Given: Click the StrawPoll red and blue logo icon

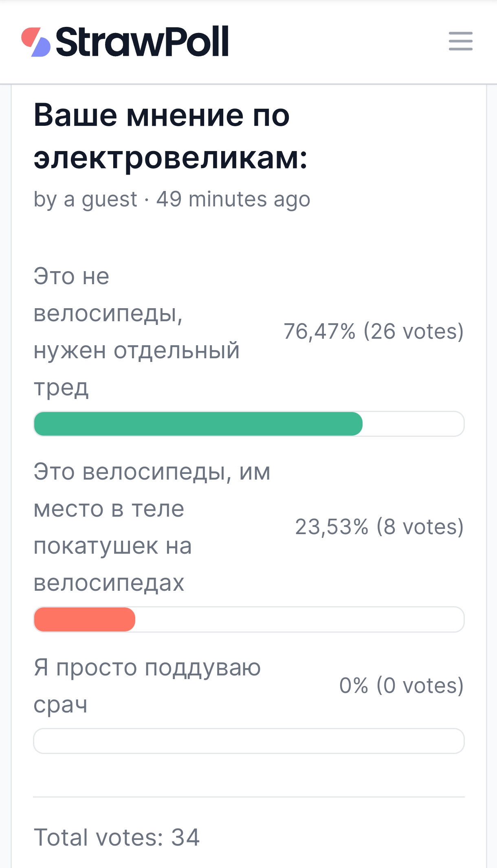Looking at the screenshot, I should point(36,42).
